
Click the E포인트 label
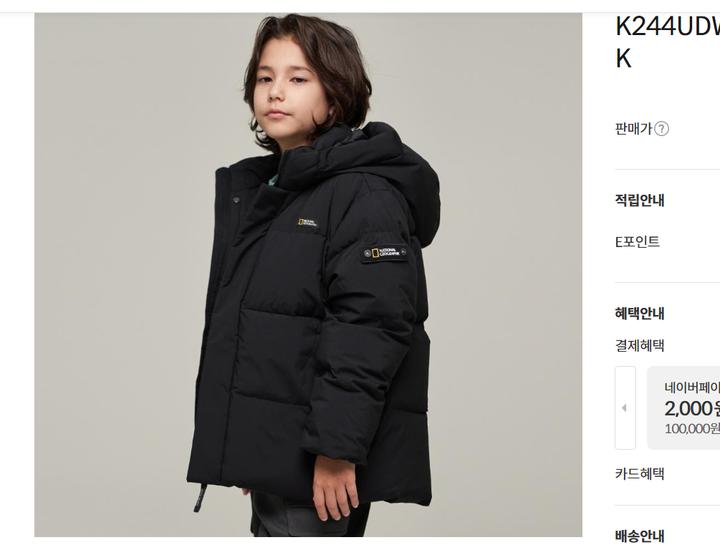[637, 241]
